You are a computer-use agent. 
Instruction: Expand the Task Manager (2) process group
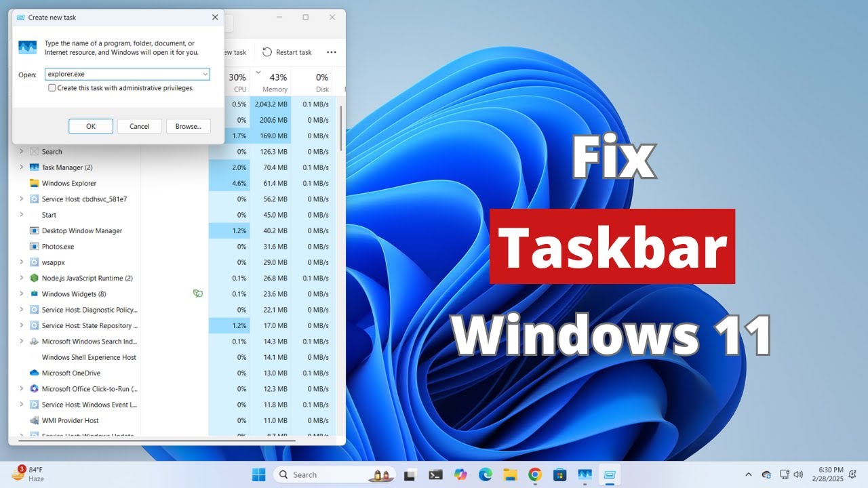click(x=21, y=167)
